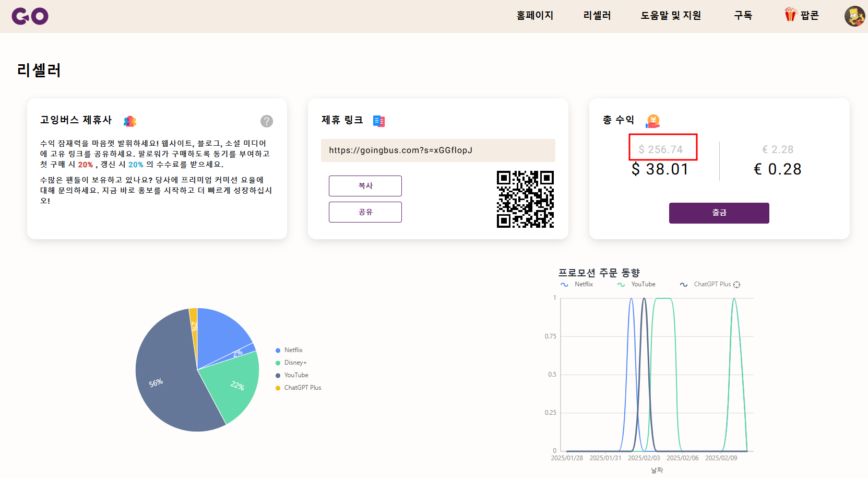This screenshot has height=478, width=868.
Task: Click the loading spinner beside ChatGPT Plus legend
Action: tap(737, 284)
